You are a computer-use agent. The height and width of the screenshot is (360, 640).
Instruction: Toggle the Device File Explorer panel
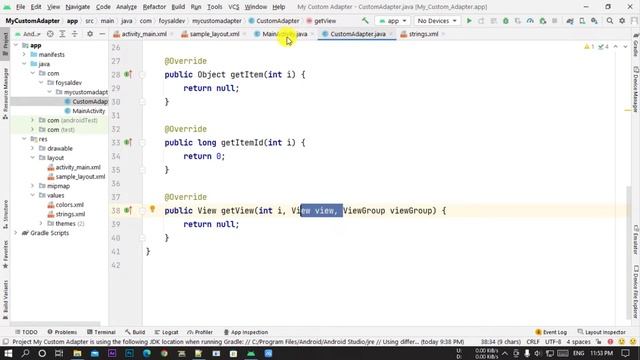(x=636, y=291)
